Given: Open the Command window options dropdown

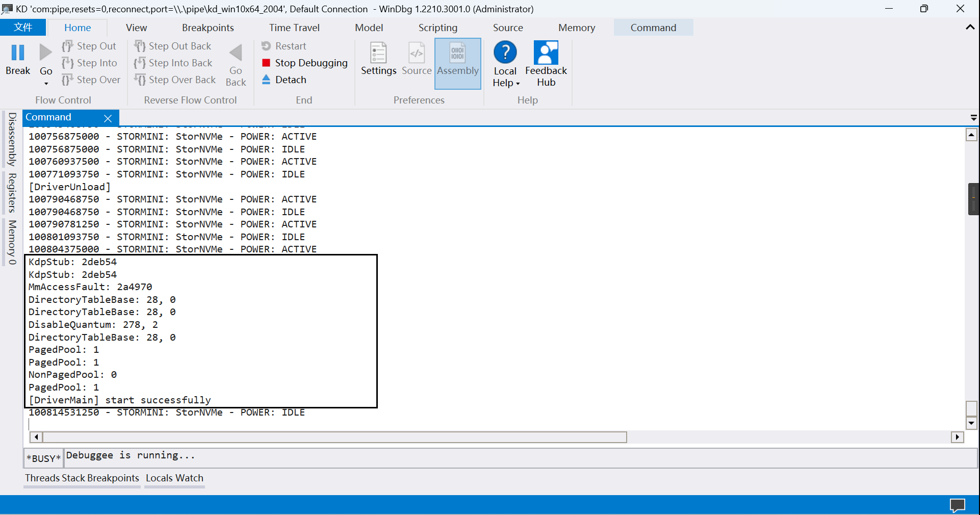Looking at the screenshot, I should [973, 118].
